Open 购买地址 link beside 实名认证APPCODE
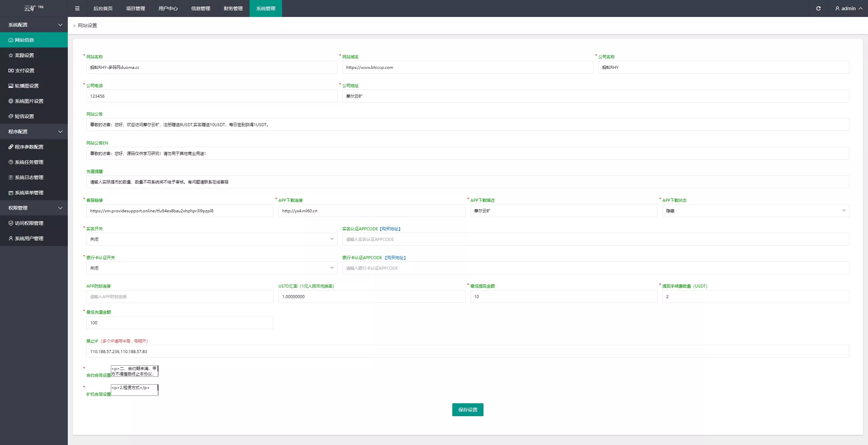 pyautogui.click(x=390, y=229)
